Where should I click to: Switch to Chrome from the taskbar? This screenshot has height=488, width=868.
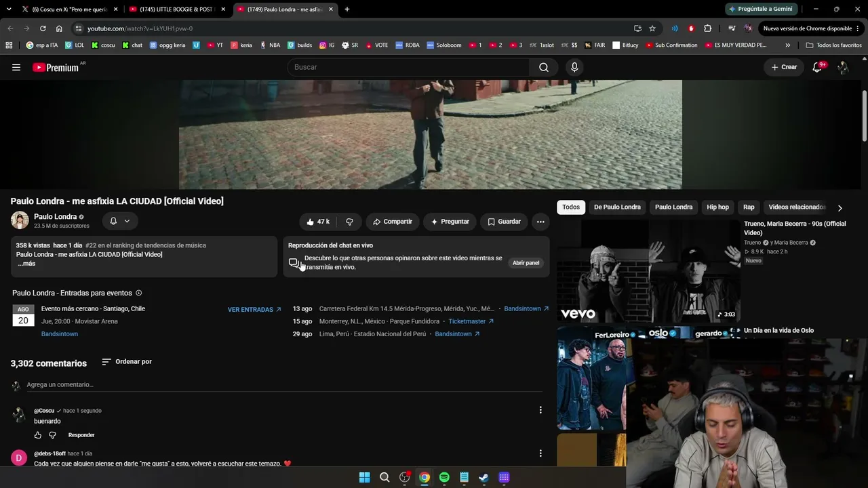pyautogui.click(x=425, y=477)
